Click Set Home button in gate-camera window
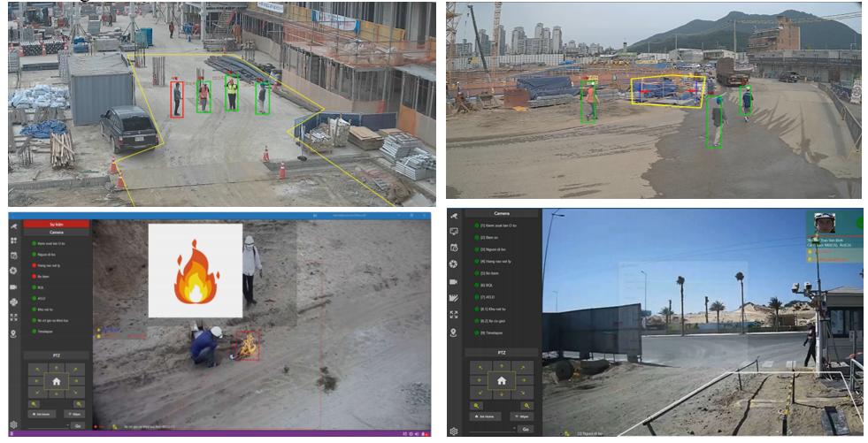Screen dimensions: 868x443 484,415
